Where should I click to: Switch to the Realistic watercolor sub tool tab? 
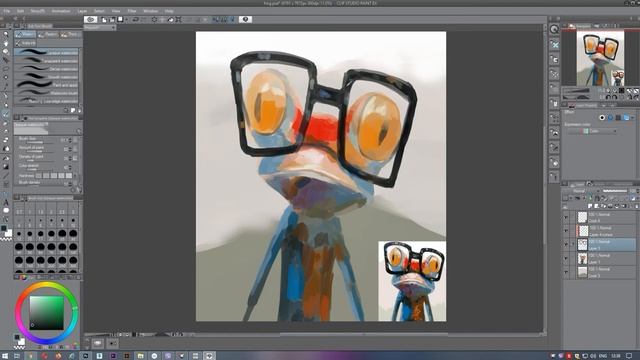coord(48,35)
